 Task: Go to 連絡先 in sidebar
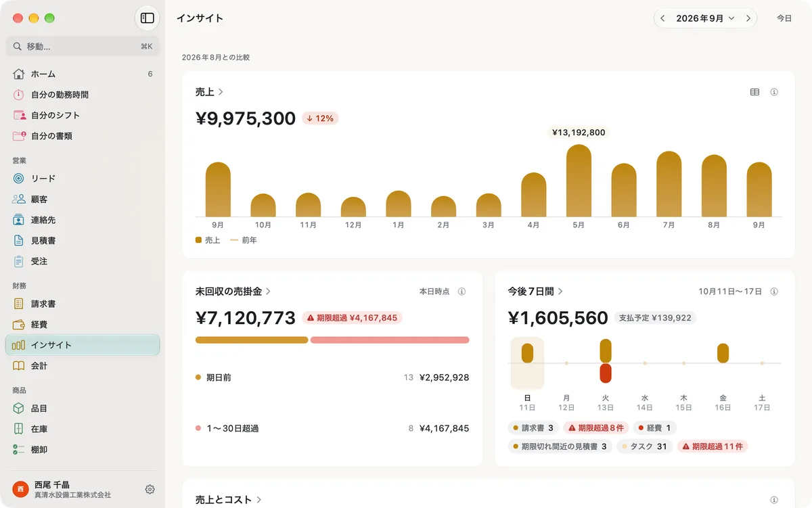(83, 220)
